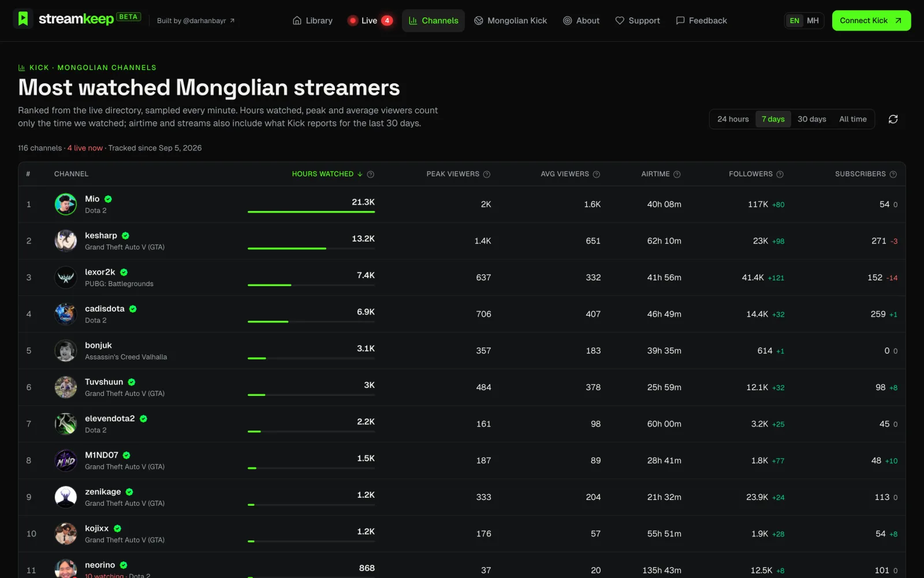Viewport: 924px width, 578px height.
Task: Click the refresh icon
Action: [x=893, y=119]
